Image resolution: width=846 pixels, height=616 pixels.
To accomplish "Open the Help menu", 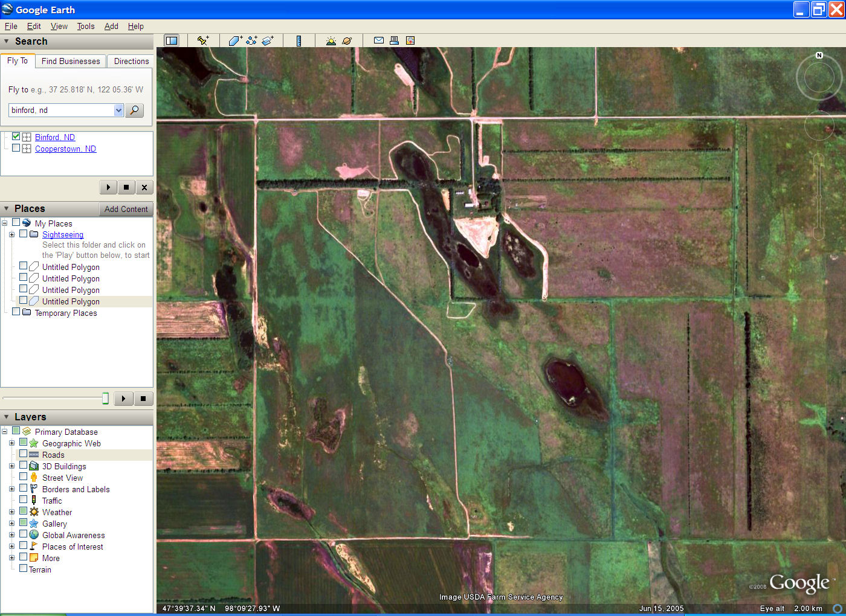I will coord(136,26).
